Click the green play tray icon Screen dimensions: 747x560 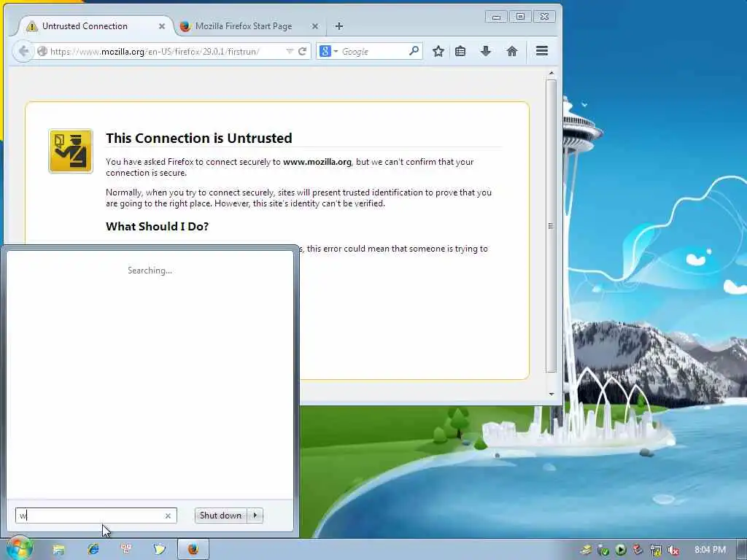point(620,551)
